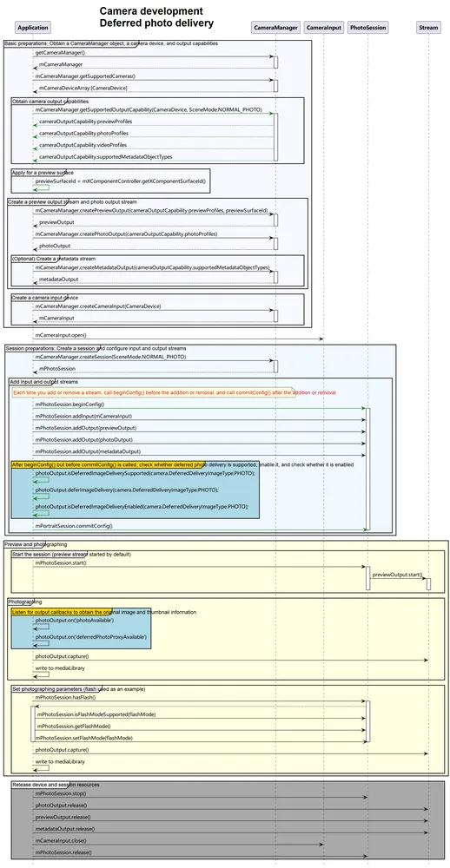
Task: Select mPortraitSession.commitConfig() message
Action: 74,525
